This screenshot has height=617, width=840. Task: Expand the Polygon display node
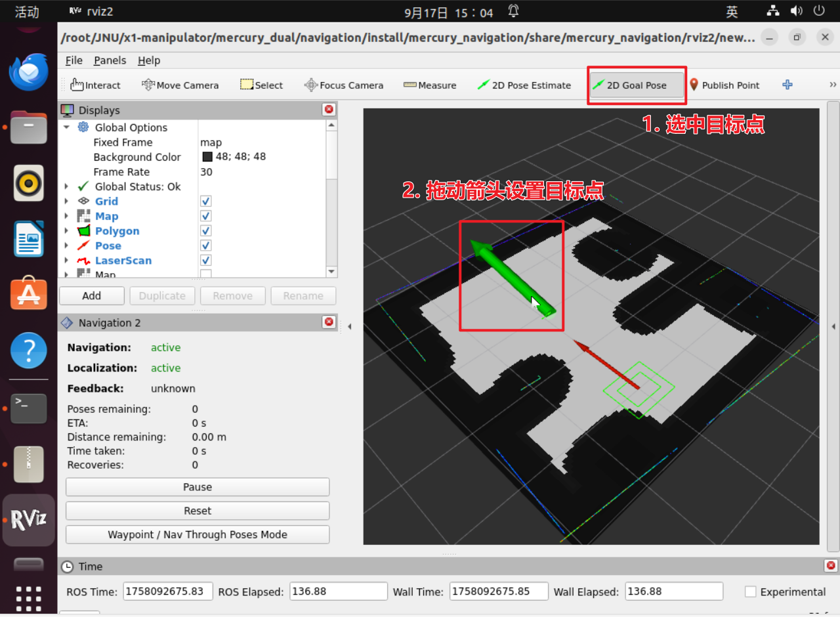pos(66,230)
